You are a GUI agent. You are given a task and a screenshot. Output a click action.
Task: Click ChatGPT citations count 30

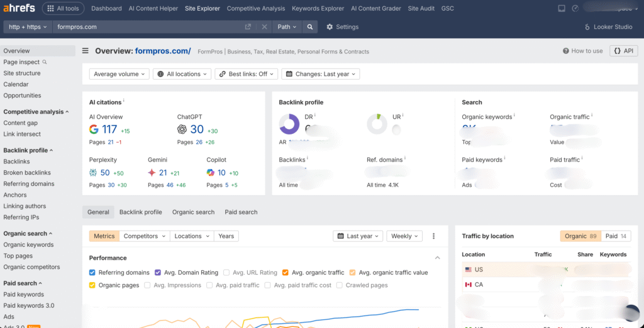pos(197,129)
